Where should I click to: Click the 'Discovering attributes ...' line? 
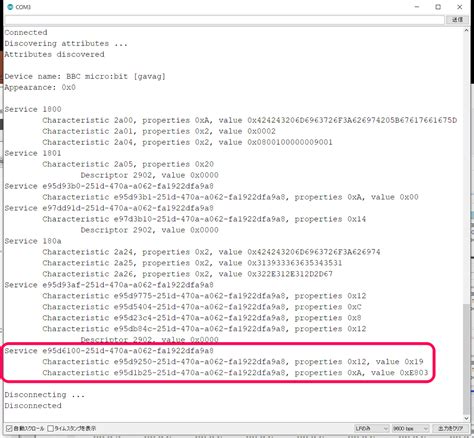(x=66, y=43)
